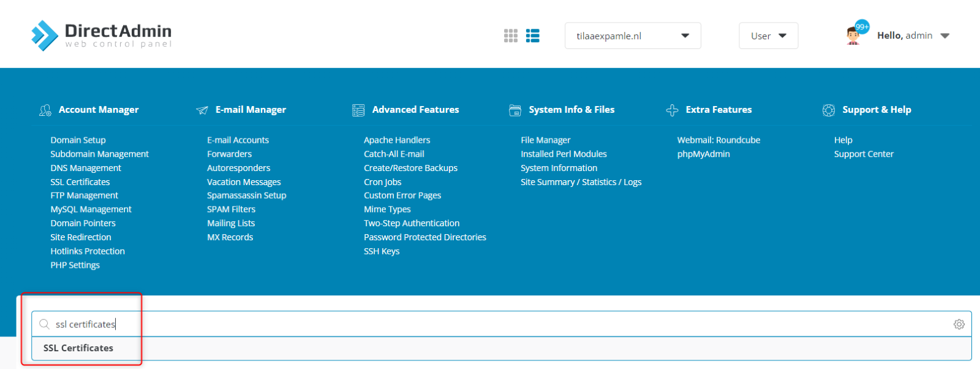This screenshot has height=369, width=980.
Task: Open Two-Step Authentication
Action: pos(412,224)
